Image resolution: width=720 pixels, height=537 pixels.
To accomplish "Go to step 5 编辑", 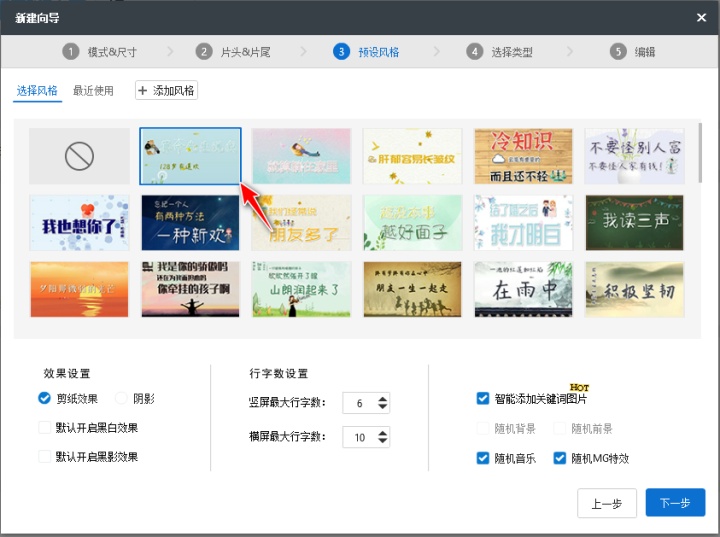I will [x=633, y=51].
